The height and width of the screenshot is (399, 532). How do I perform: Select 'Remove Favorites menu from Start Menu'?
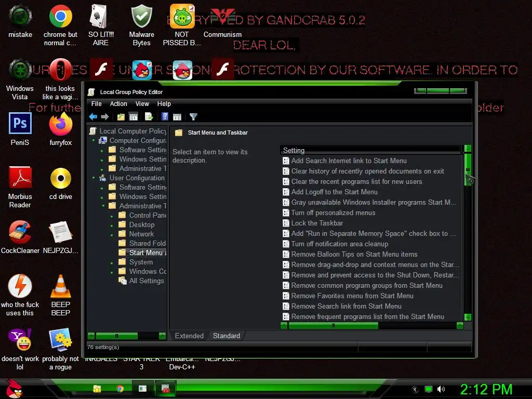point(352,296)
